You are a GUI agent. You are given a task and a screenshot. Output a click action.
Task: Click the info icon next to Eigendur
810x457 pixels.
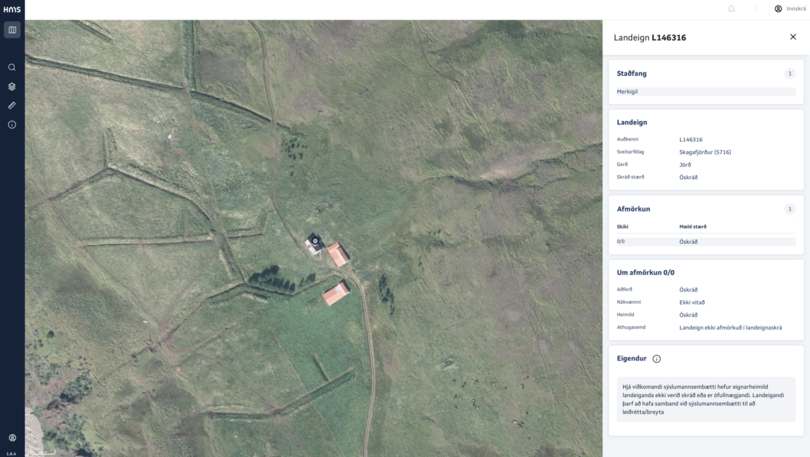(x=657, y=359)
